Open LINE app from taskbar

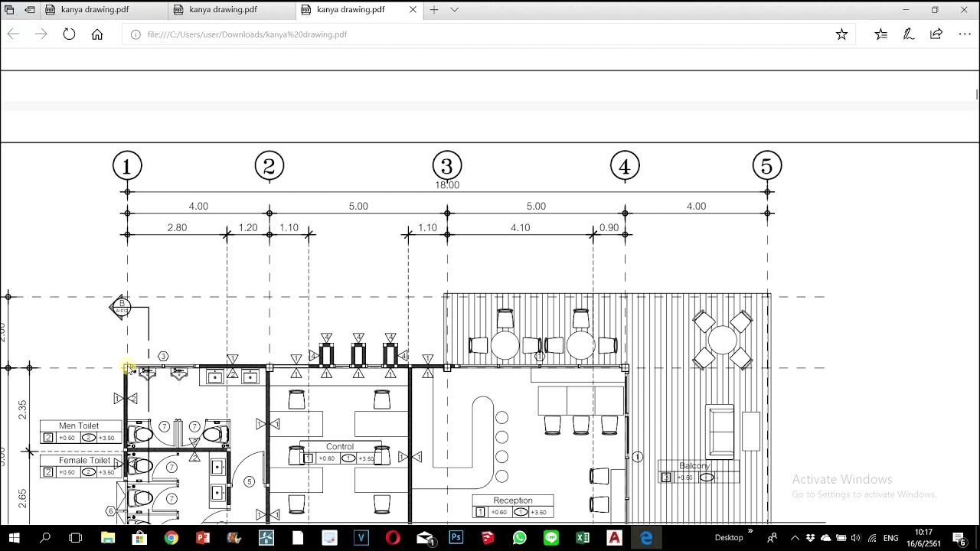coord(551,538)
